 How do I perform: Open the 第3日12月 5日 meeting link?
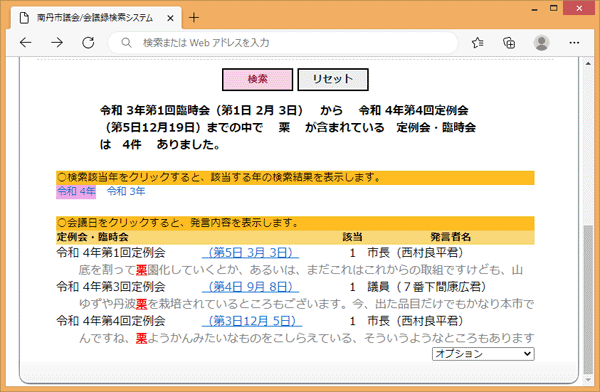(252, 321)
